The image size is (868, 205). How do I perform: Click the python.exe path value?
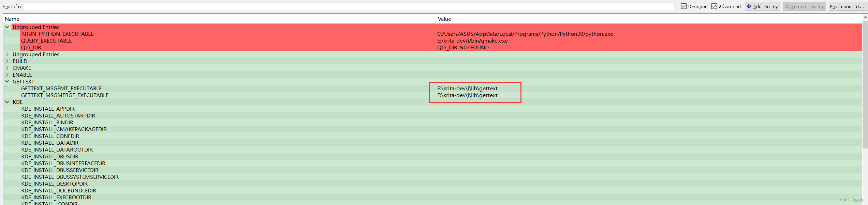(x=525, y=34)
